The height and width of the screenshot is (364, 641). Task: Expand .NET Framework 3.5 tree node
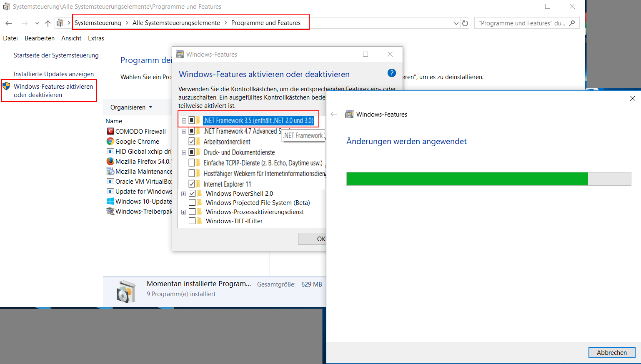tap(184, 121)
